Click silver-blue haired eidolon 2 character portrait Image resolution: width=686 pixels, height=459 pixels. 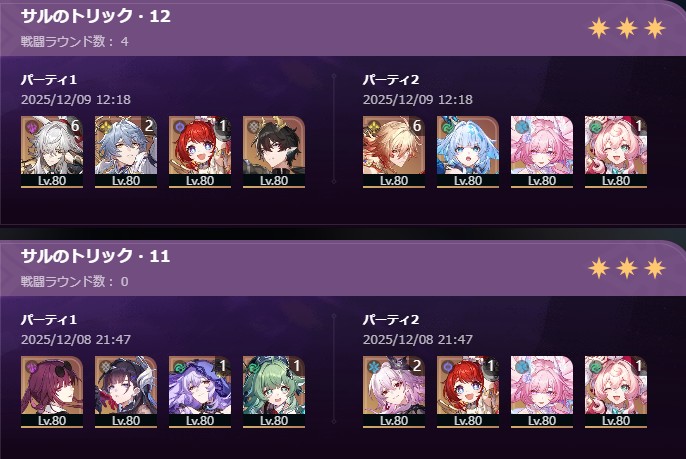[126, 152]
